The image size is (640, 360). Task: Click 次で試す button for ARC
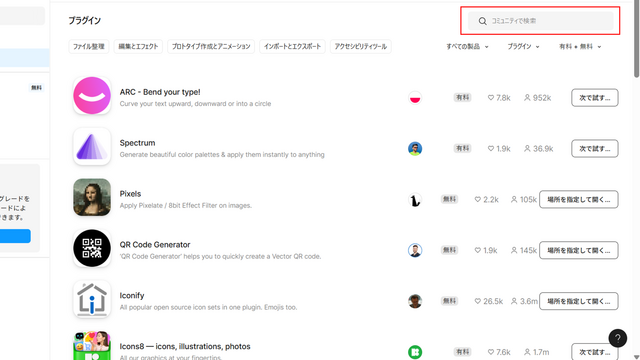pyautogui.click(x=595, y=98)
